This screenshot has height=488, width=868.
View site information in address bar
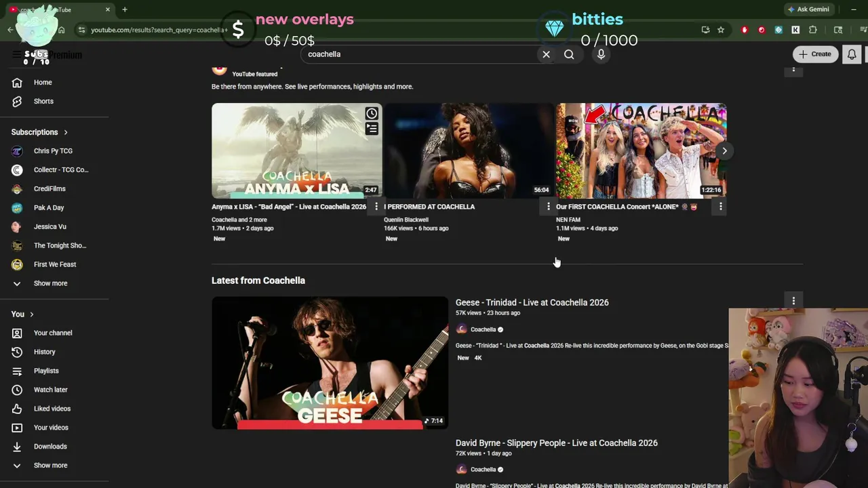tap(81, 30)
